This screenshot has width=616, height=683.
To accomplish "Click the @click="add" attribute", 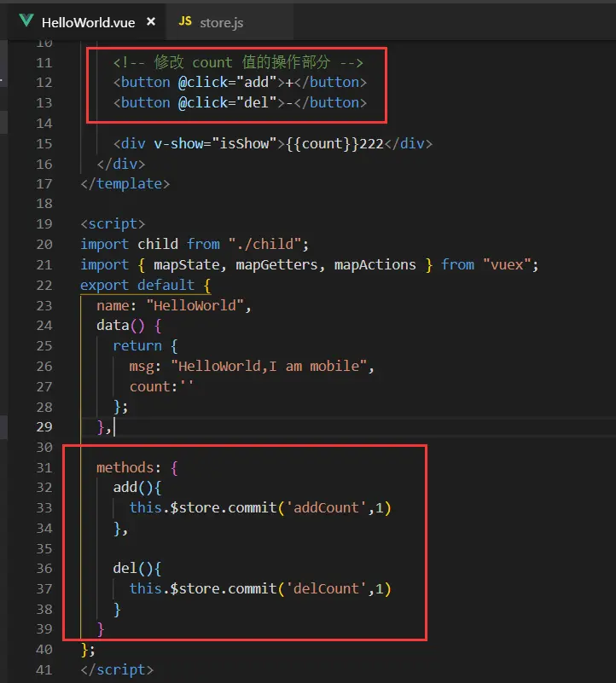I will coord(227,82).
